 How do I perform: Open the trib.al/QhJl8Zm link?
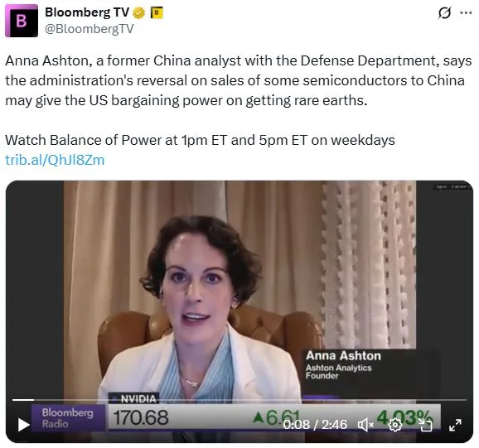click(55, 160)
